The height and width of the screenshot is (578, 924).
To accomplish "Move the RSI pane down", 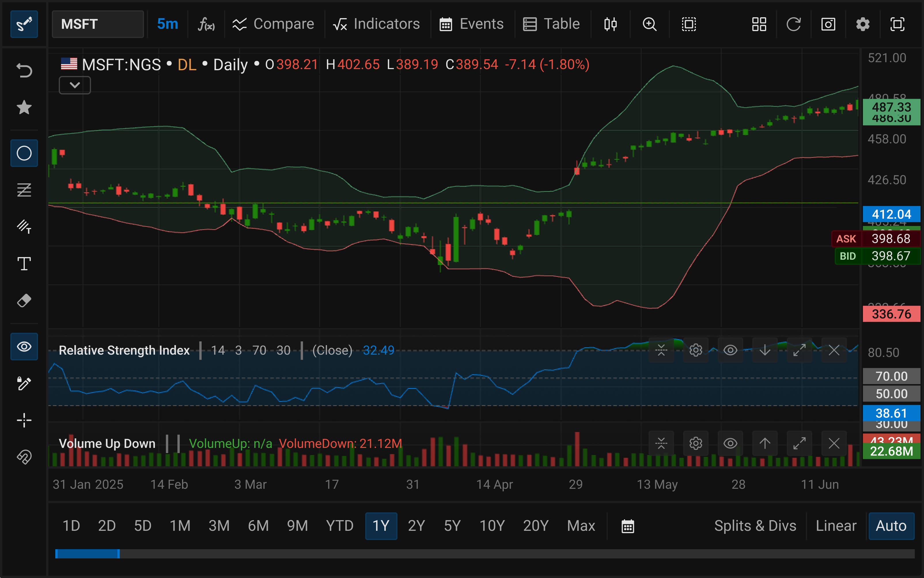I will 765,350.
